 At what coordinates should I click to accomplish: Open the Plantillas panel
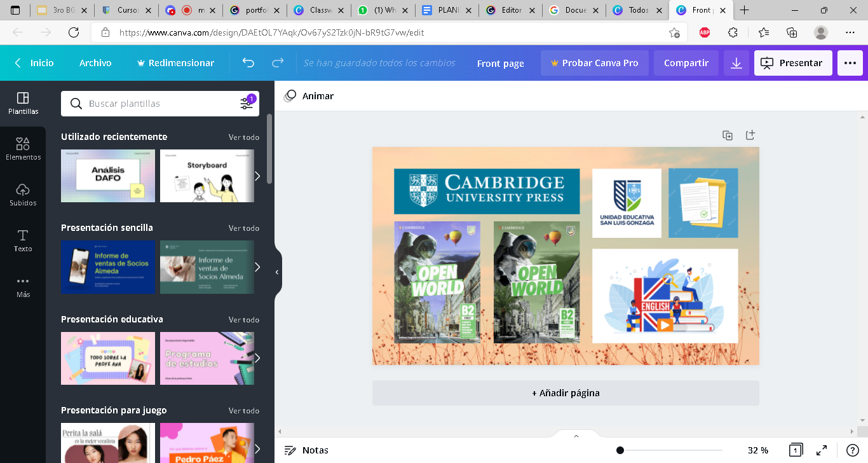coord(23,102)
